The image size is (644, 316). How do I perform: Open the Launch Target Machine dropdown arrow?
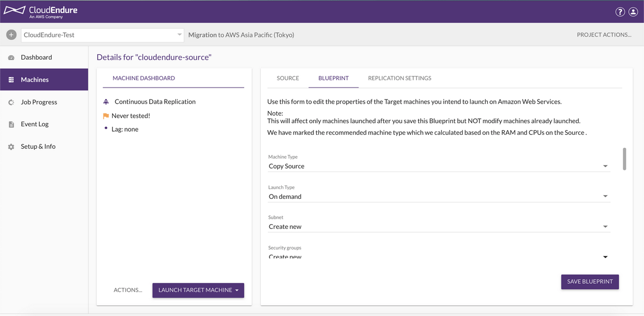click(237, 290)
